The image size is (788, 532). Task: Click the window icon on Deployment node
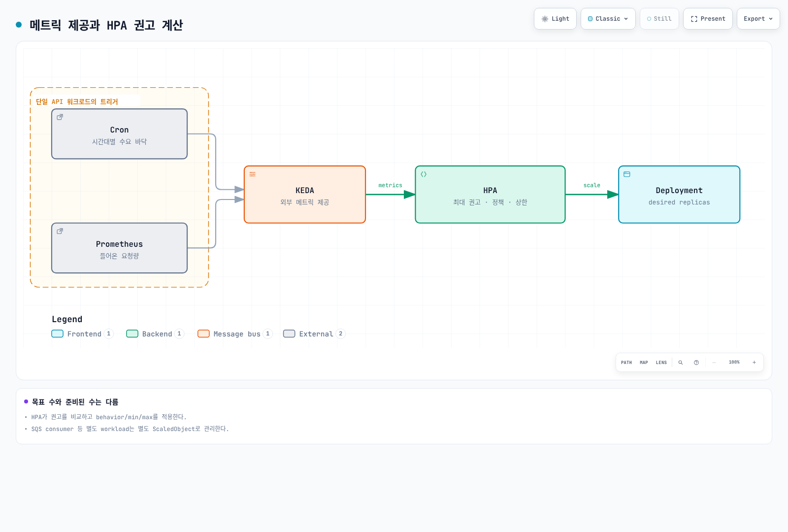627,174
